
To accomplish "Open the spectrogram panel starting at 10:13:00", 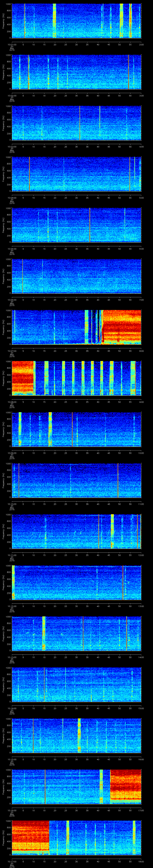I will (x=76, y=634).
